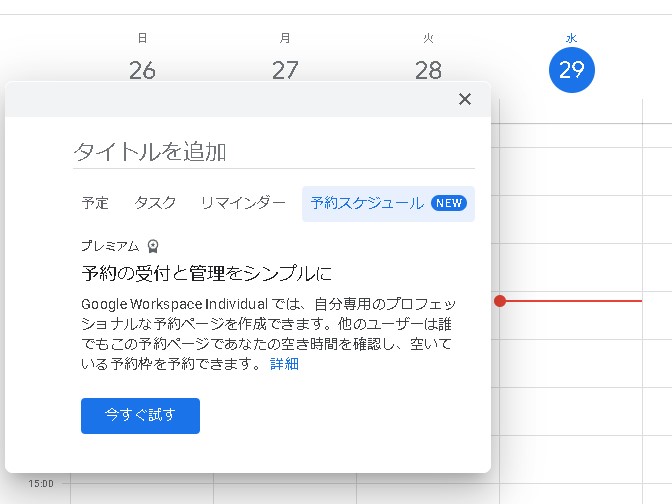
Task: Click the タイトルを追加 title field
Action: click(x=273, y=152)
